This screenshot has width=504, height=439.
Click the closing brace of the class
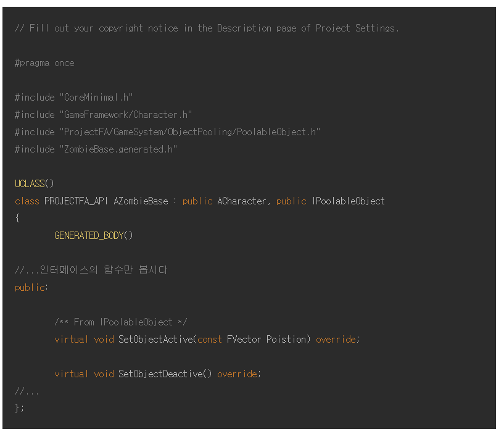tap(17, 408)
